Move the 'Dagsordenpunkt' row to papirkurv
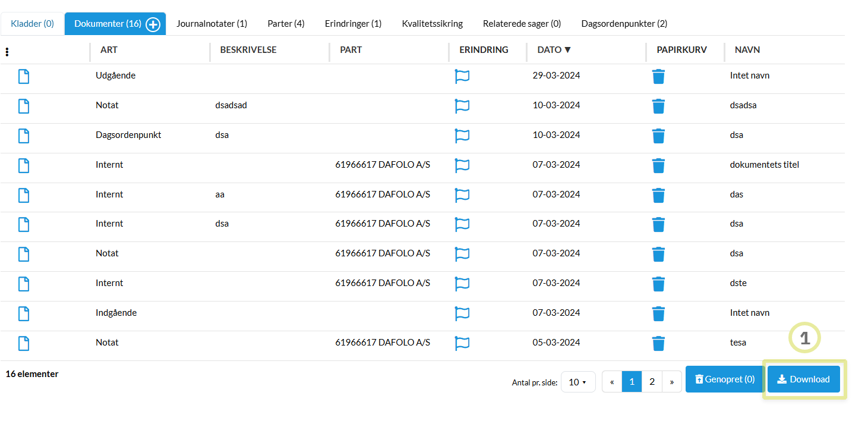The width and height of the screenshot is (868, 427). 658,136
